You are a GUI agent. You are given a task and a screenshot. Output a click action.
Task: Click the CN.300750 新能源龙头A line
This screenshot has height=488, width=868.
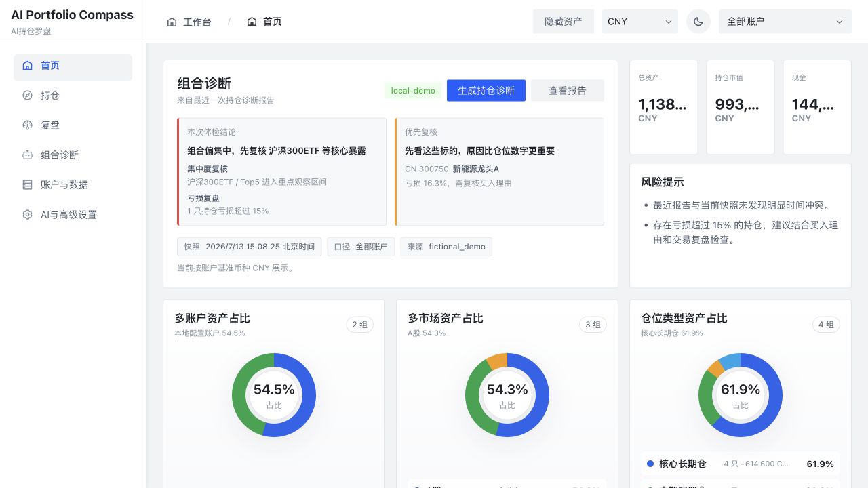pyautogui.click(x=452, y=169)
